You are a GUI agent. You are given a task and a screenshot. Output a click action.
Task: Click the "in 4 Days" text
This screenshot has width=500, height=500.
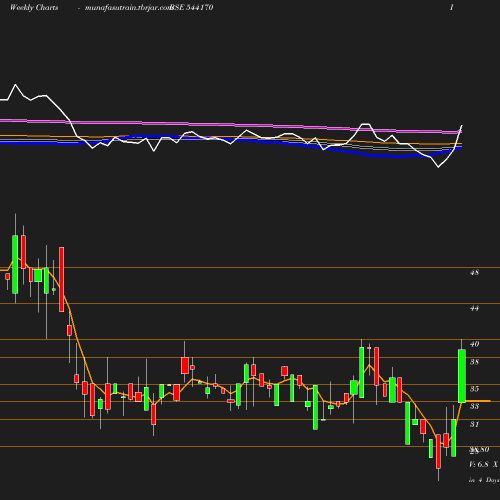tap(484, 480)
